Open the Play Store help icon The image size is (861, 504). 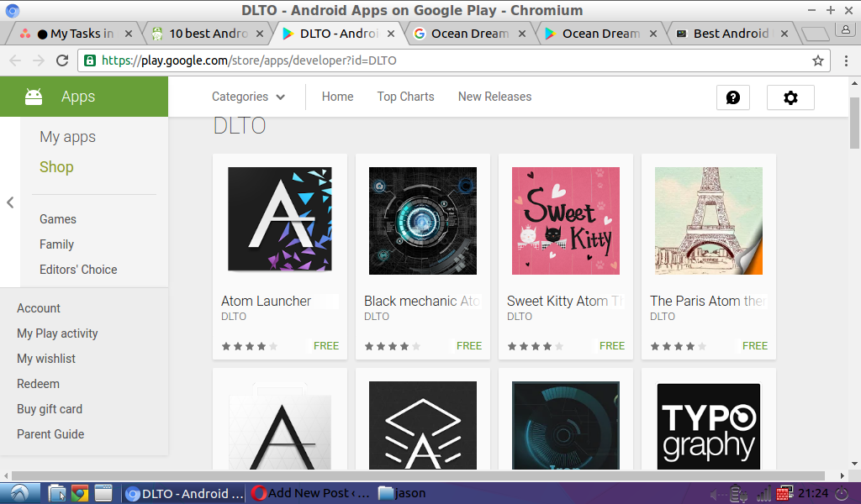[733, 97]
